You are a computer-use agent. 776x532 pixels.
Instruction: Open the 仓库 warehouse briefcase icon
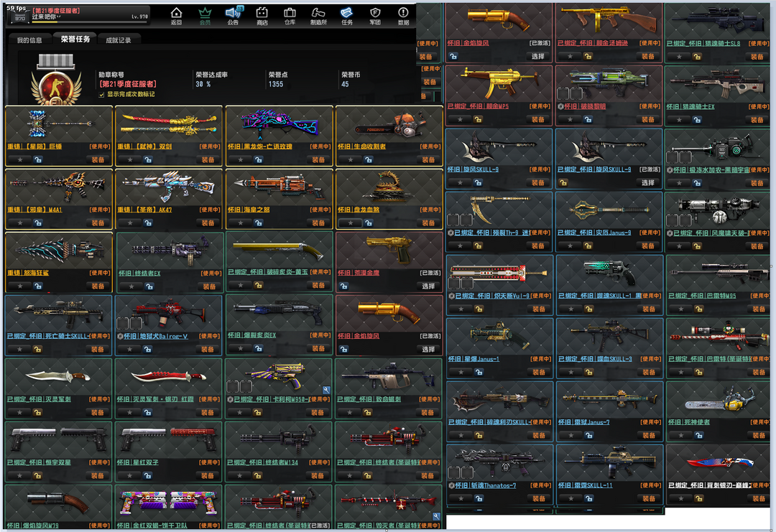click(290, 15)
